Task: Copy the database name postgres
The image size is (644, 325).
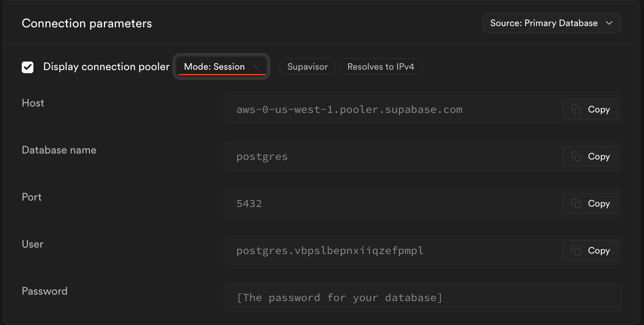Action: click(590, 156)
